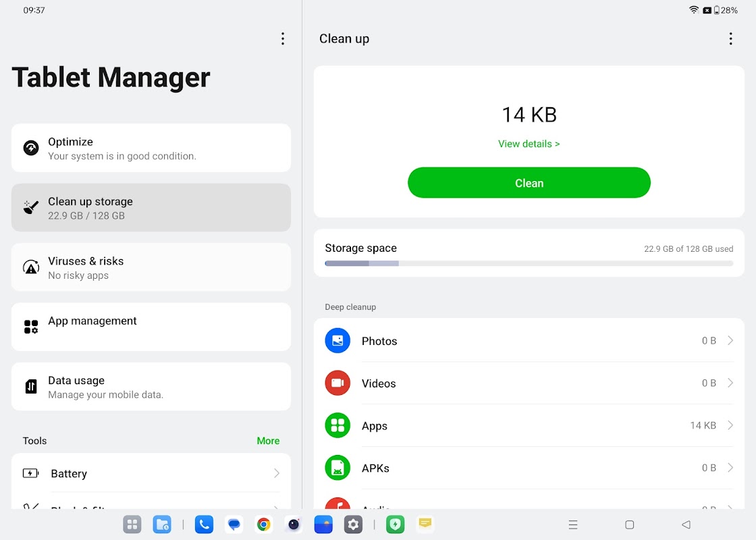Click the green Apps cleanup icon
756x540 pixels.
coord(337,425)
